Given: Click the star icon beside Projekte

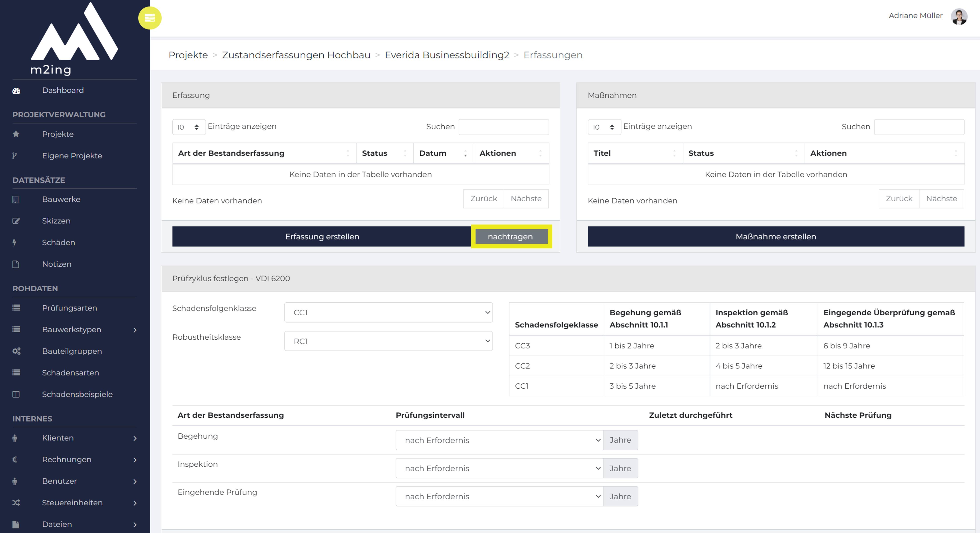Looking at the screenshot, I should pyautogui.click(x=16, y=134).
